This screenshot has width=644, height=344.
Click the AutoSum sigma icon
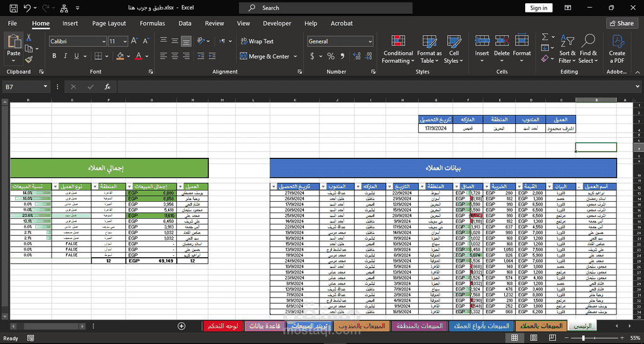click(x=545, y=37)
